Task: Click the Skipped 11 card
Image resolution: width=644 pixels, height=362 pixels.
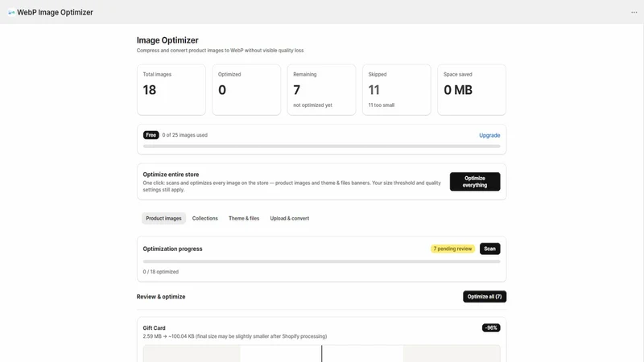Action: pos(397,89)
